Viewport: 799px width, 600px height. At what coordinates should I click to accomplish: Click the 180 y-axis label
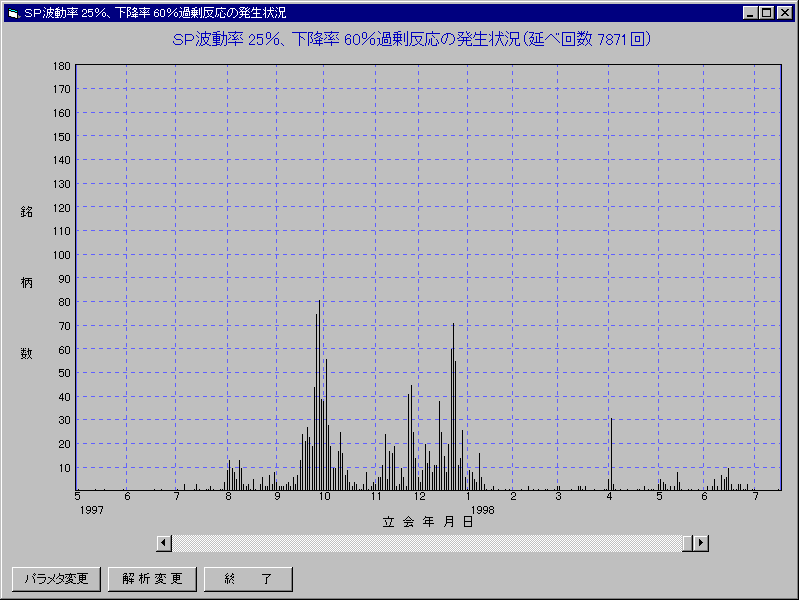[61, 66]
